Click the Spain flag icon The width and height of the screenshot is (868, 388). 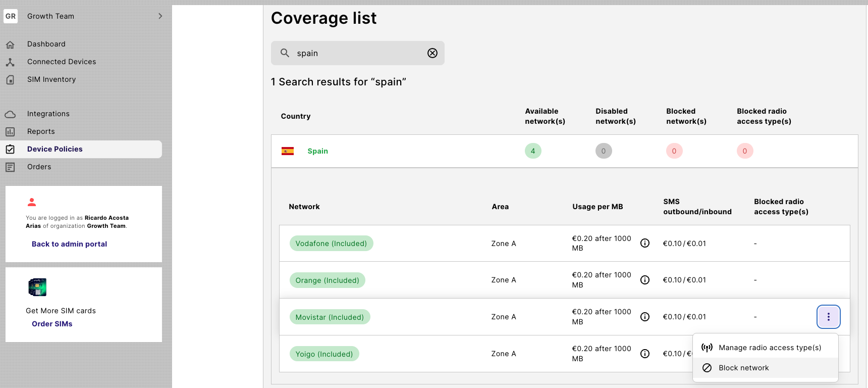coord(288,151)
